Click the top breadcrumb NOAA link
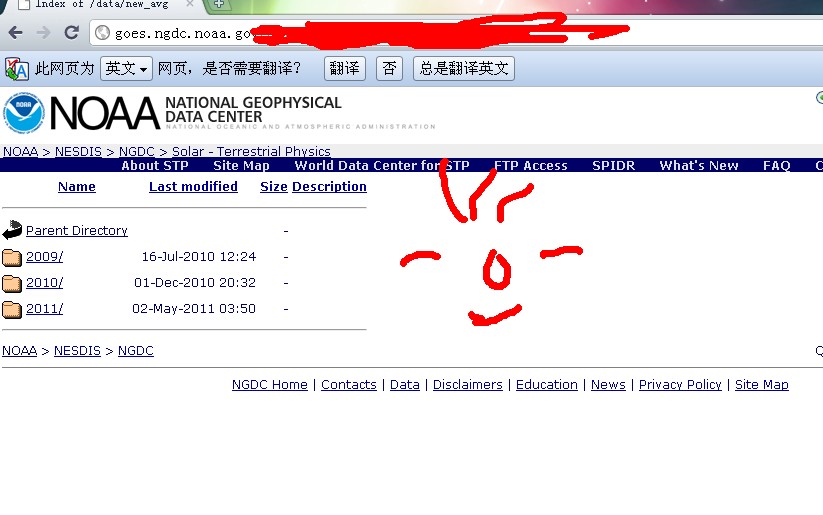The image size is (823, 515). (x=20, y=151)
